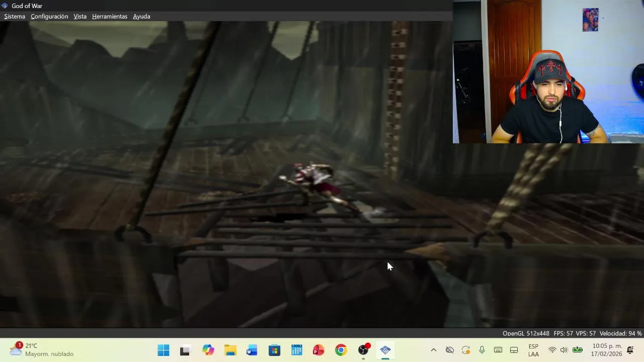Click the Velocidad: 94 % status entry
Viewport: 644px width, 362px height.
[620, 333]
